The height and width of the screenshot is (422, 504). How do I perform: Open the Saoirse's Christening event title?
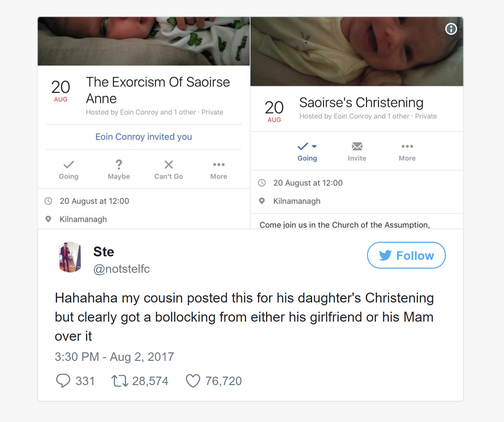[361, 103]
